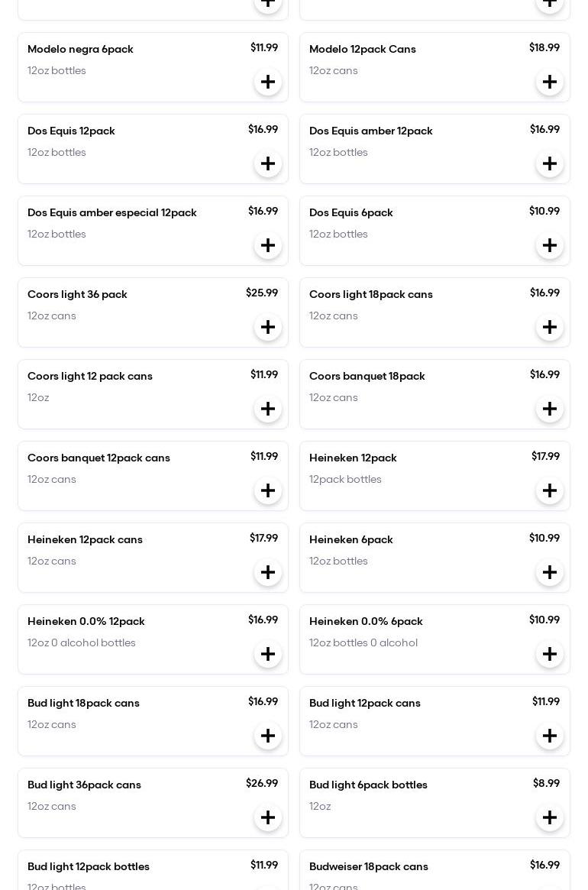Add Dos Equis amber 12pack
Viewport: 588px width, 890px height.
[550, 164]
